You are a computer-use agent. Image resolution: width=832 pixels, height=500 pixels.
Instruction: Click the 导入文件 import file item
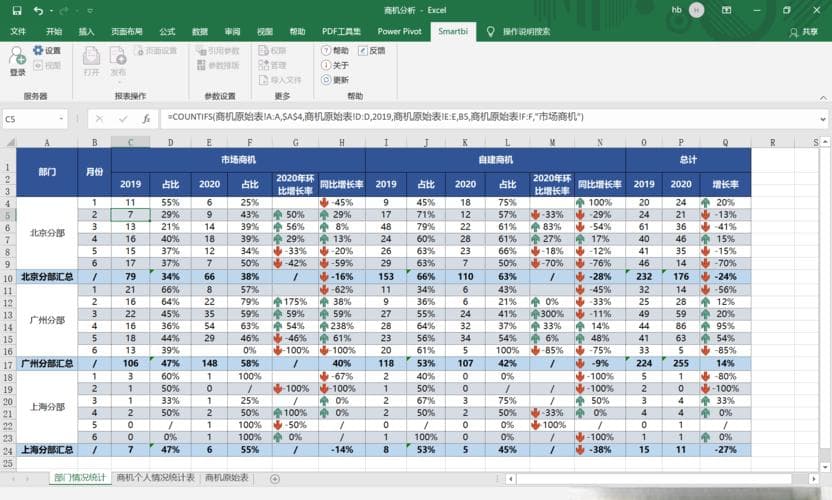[x=280, y=80]
